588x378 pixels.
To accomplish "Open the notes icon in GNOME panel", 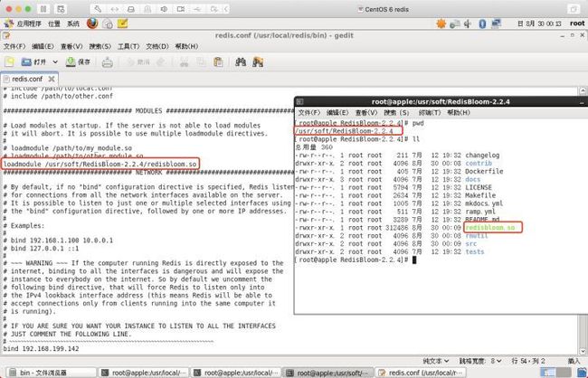I will pyautogui.click(x=123, y=24).
